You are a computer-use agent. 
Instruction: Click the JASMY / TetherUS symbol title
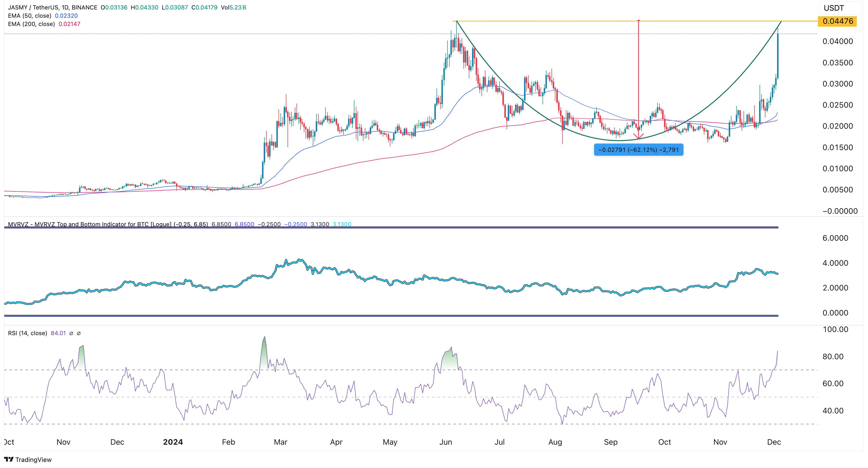coord(52,7)
